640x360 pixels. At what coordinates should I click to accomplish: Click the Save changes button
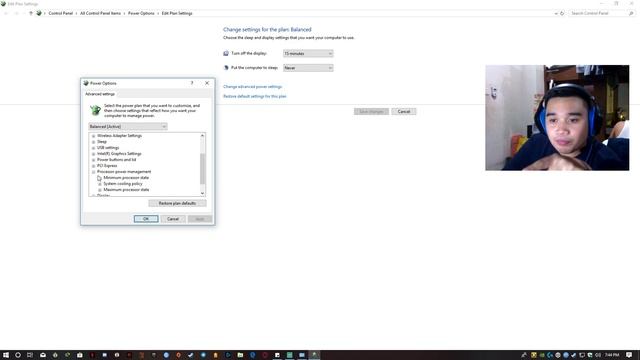click(371, 111)
